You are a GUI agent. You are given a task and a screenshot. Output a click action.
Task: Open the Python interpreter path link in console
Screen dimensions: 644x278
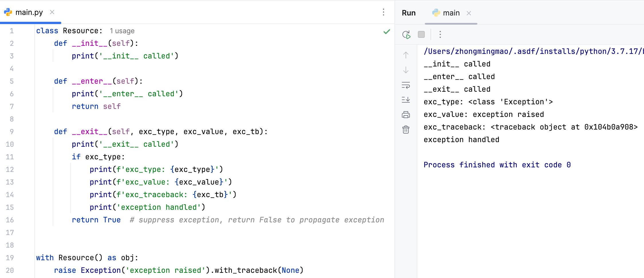[532, 51]
